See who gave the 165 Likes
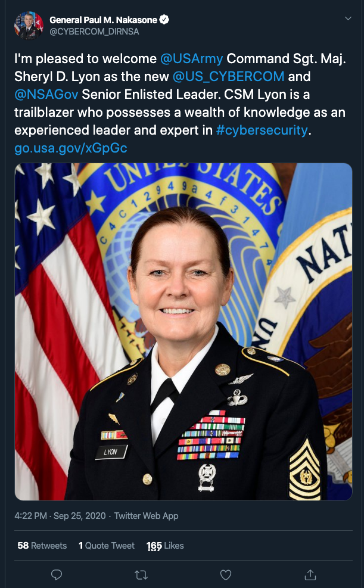The width and height of the screenshot is (364, 588). 165,546
